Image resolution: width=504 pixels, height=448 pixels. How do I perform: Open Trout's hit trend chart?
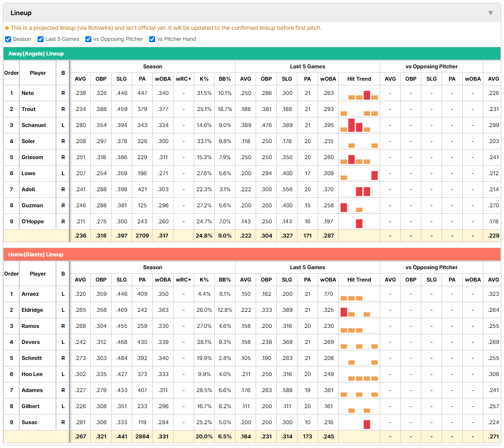coord(359,110)
